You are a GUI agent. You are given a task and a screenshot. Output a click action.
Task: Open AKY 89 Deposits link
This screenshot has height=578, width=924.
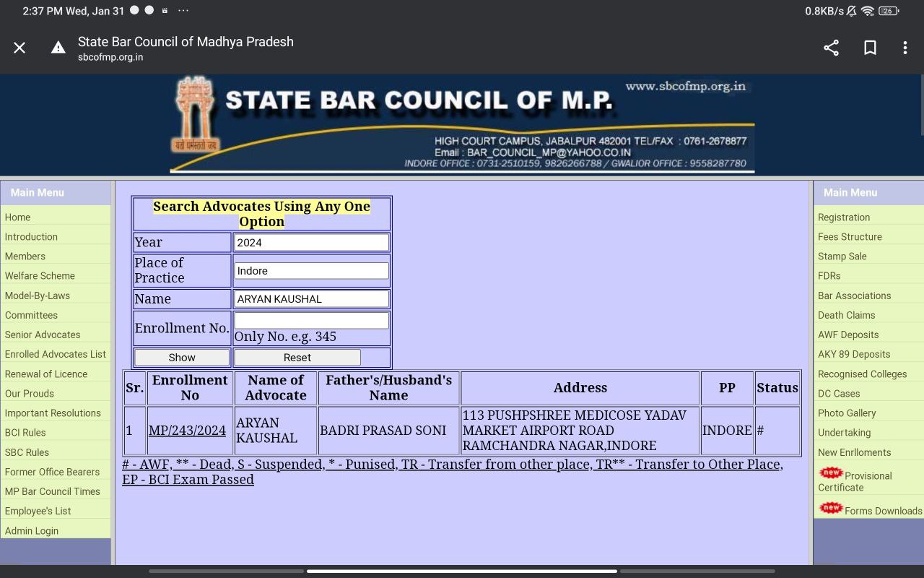point(854,354)
